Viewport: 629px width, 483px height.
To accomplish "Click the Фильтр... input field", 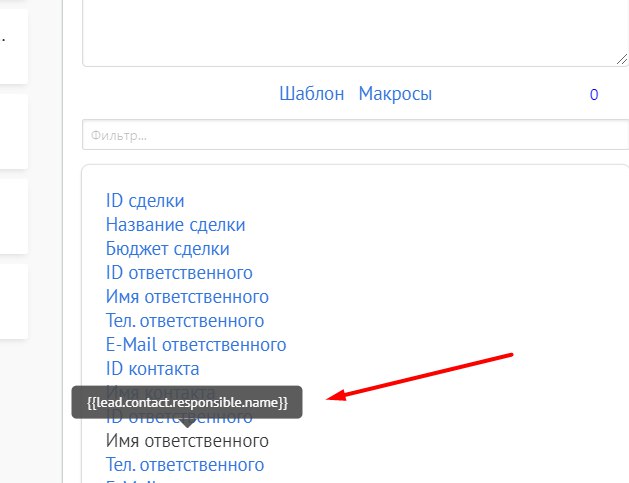I will tap(355, 135).
